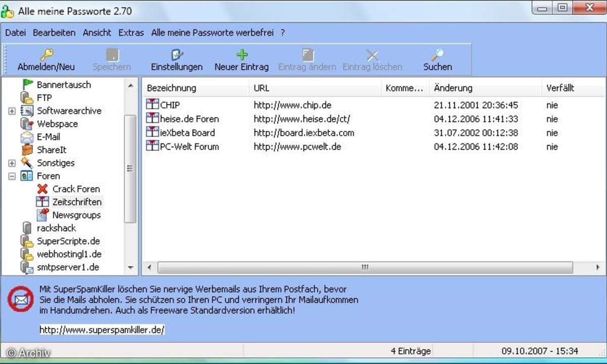
Task: Click the ieXbeta Board entry icon
Action: pos(152,132)
